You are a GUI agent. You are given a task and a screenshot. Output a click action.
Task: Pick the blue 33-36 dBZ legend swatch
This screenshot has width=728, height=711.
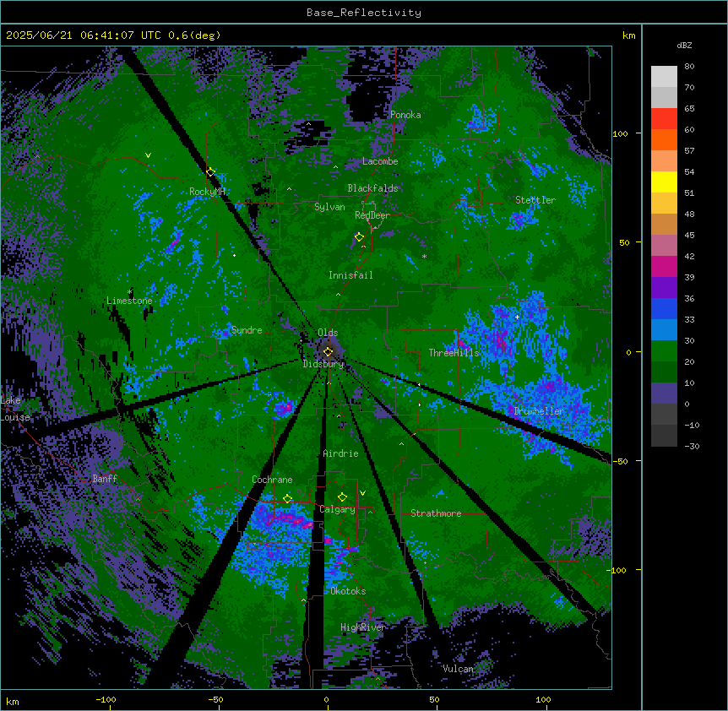coord(664,309)
